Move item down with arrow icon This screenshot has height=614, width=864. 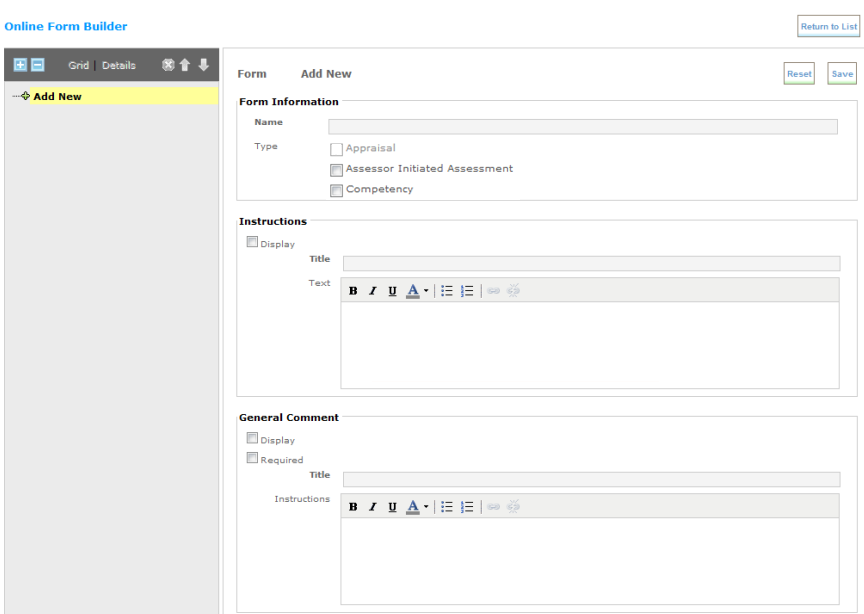[x=203, y=65]
